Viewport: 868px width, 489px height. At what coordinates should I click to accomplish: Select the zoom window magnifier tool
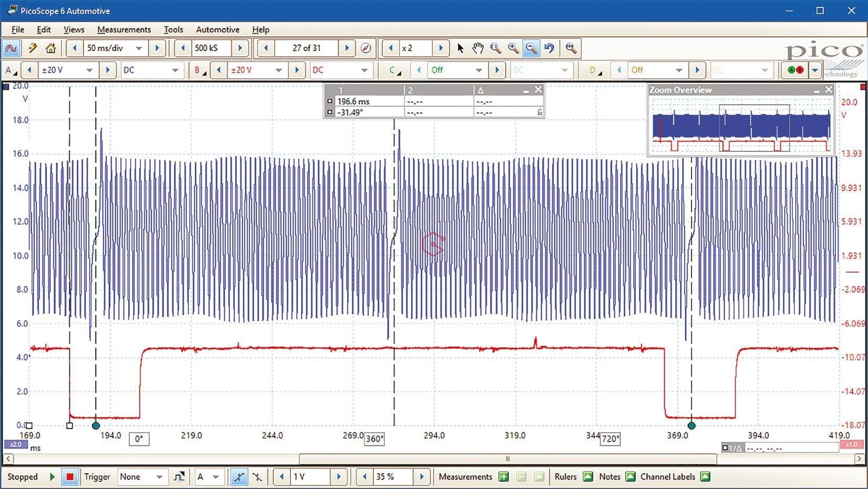496,48
